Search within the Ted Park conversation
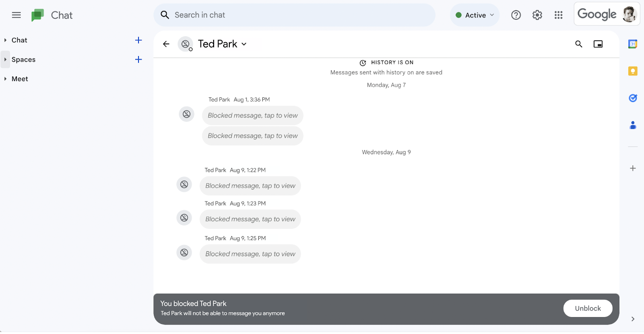Viewport: 644px width, 334px height. [x=578, y=44]
